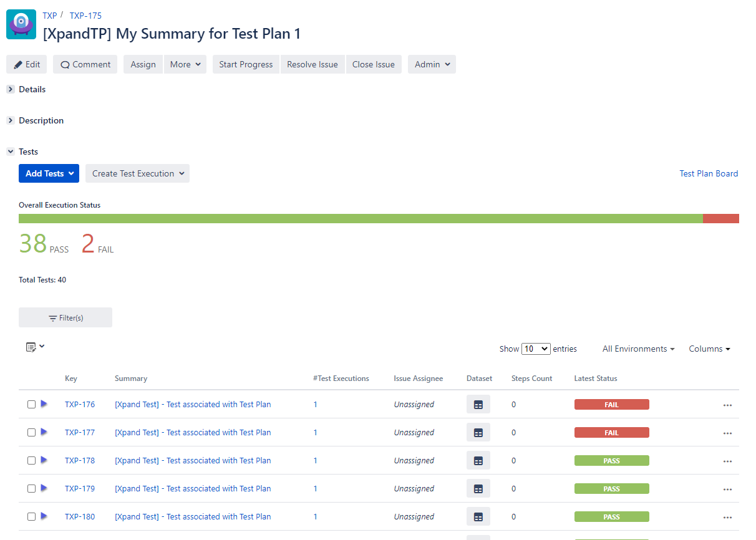
Task: Open more actions ellipsis for TXP-176
Action: pyautogui.click(x=727, y=405)
